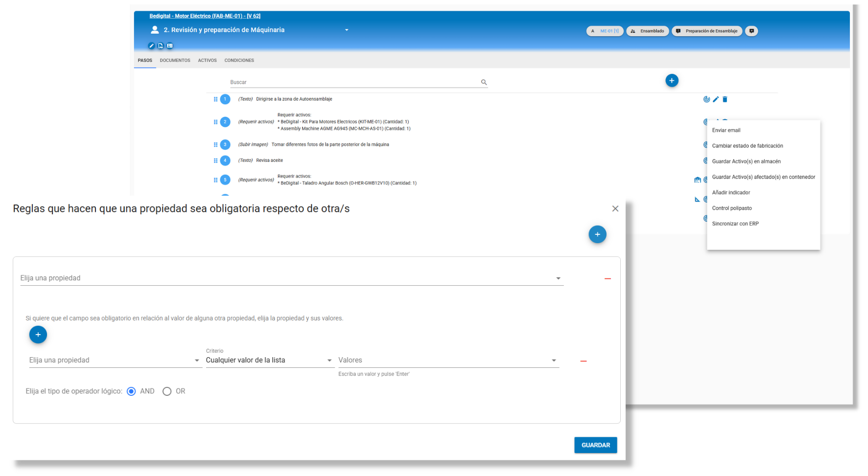Click the warehouse icon beside step 5
The width and height of the screenshot is (868, 476).
pos(697,180)
